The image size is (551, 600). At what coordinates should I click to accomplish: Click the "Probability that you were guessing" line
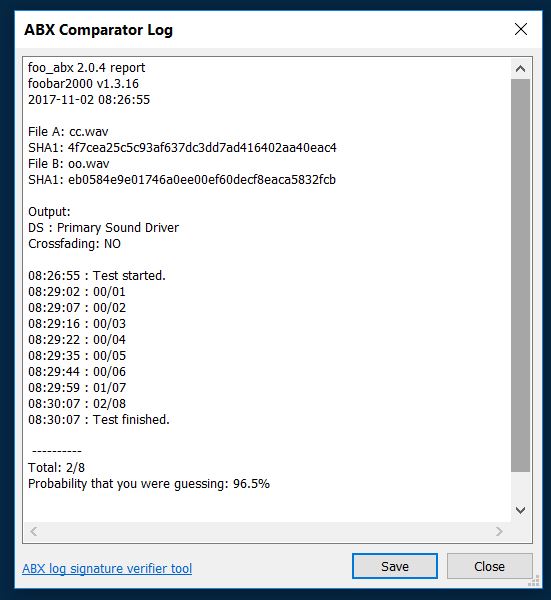pyautogui.click(x=149, y=483)
